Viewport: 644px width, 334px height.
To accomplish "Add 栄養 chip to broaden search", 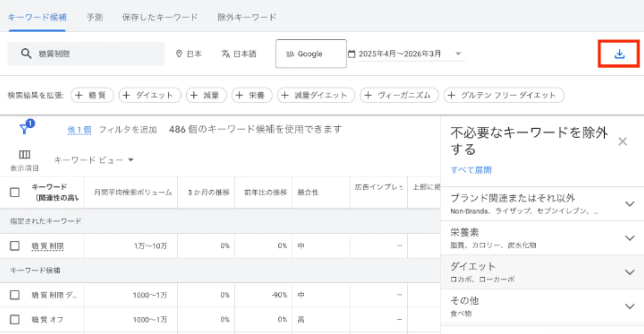I will point(252,95).
